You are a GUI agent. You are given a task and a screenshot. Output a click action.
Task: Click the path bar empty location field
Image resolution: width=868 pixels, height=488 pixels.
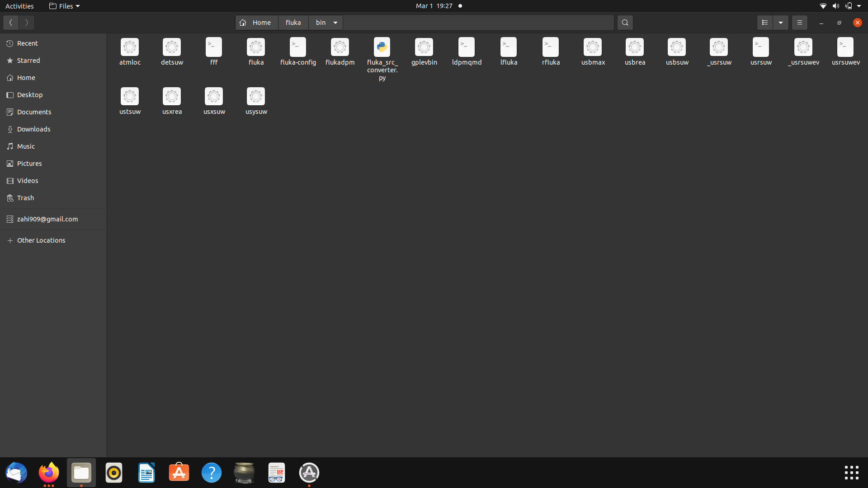click(478, 23)
